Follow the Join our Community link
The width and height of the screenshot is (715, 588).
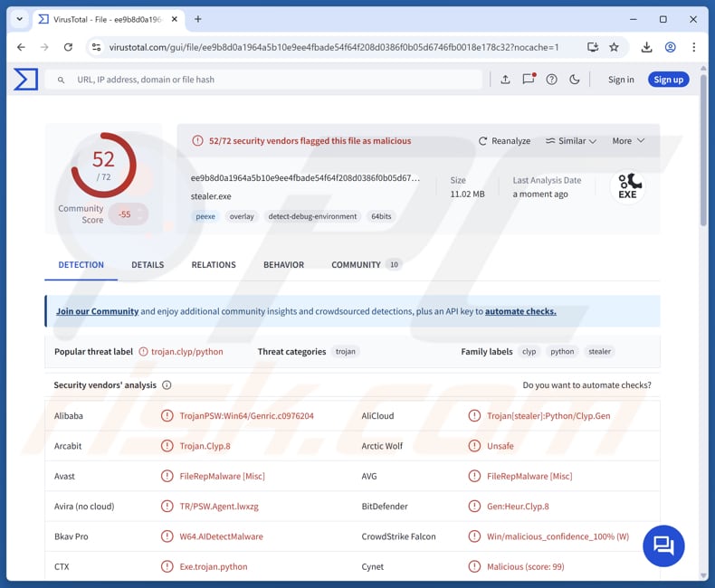coord(97,311)
